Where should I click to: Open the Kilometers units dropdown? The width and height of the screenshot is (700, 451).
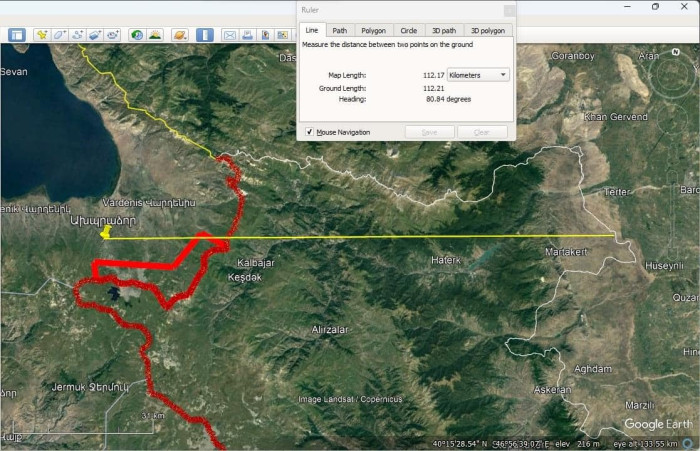(478, 75)
